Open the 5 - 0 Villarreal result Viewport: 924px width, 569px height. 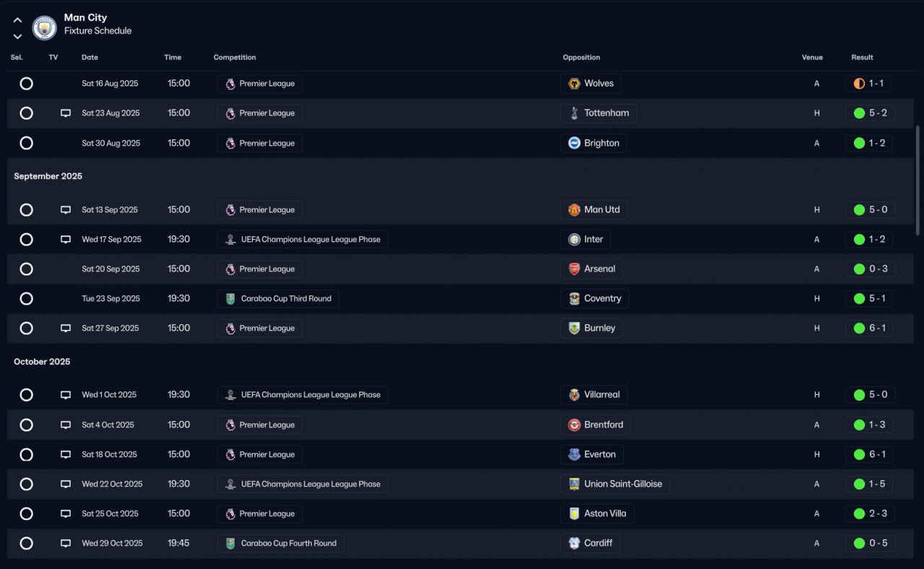[869, 395]
